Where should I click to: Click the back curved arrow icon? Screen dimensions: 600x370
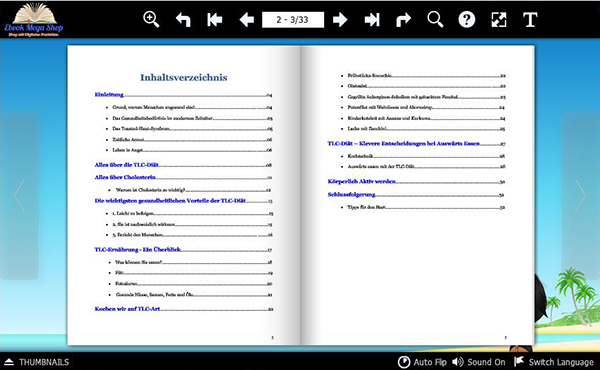click(183, 20)
